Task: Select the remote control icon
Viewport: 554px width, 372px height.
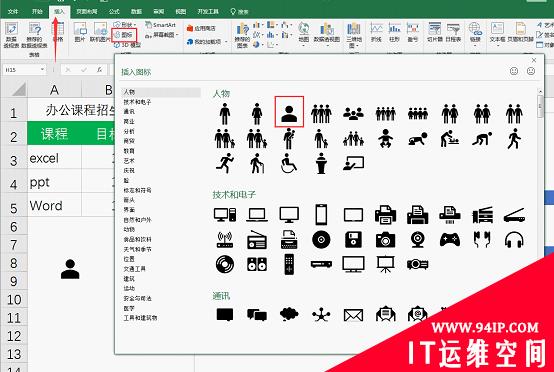Action: pyautogui.click(x=289, y=264)
